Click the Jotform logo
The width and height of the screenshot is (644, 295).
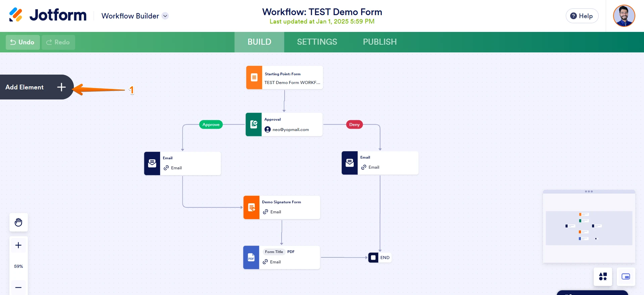tap(48, 15)
